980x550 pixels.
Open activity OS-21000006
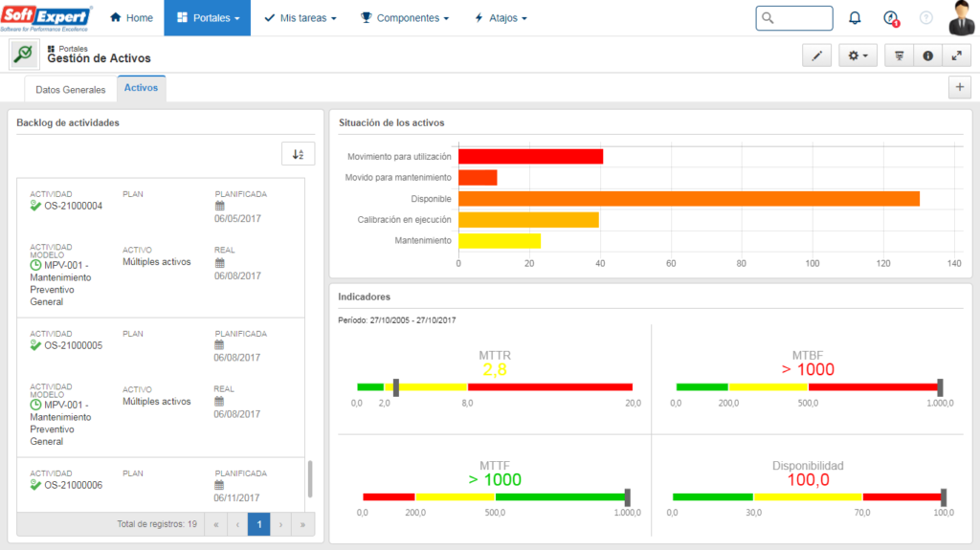coord(73,485)
